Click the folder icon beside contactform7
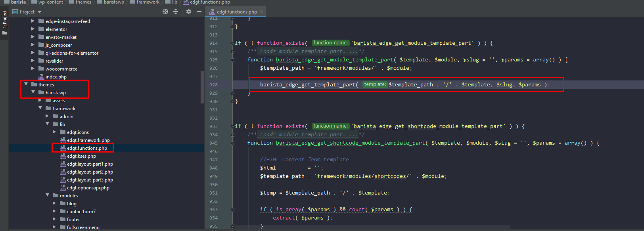 coord(63,211)
